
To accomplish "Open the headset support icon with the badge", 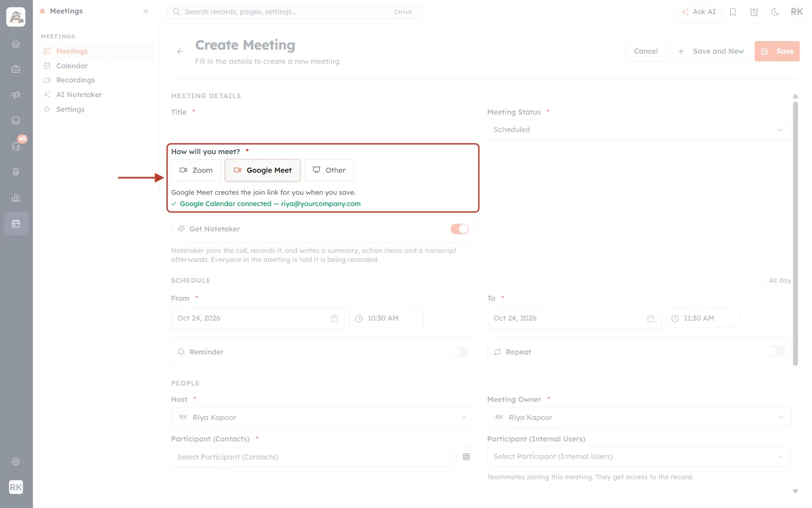I will tap(16, 146).
